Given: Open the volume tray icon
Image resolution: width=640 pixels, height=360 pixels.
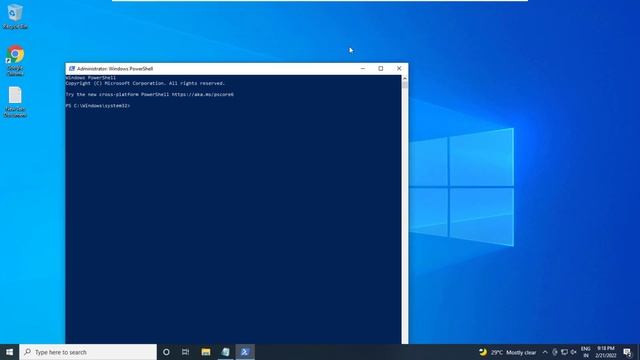Looking at the screenshot, I should click(573, 352).
